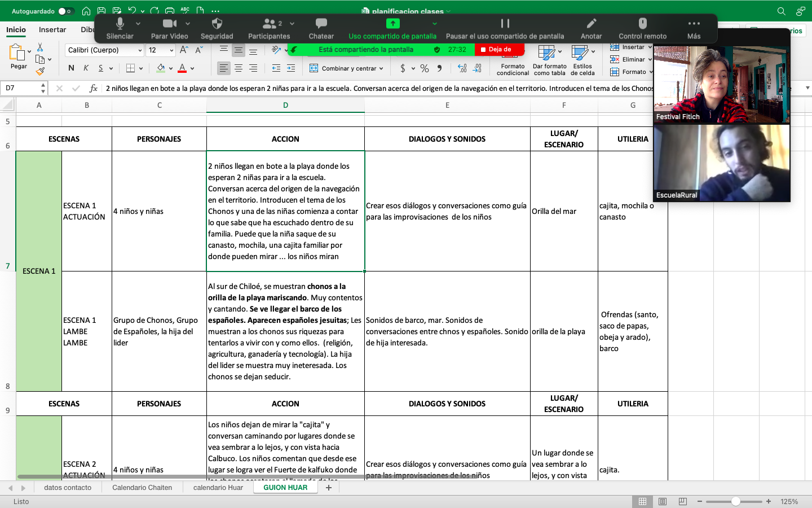Open the calendario Huar sheet tab
Viewport: 812px width, 508px height.
[x=218, y=488]
